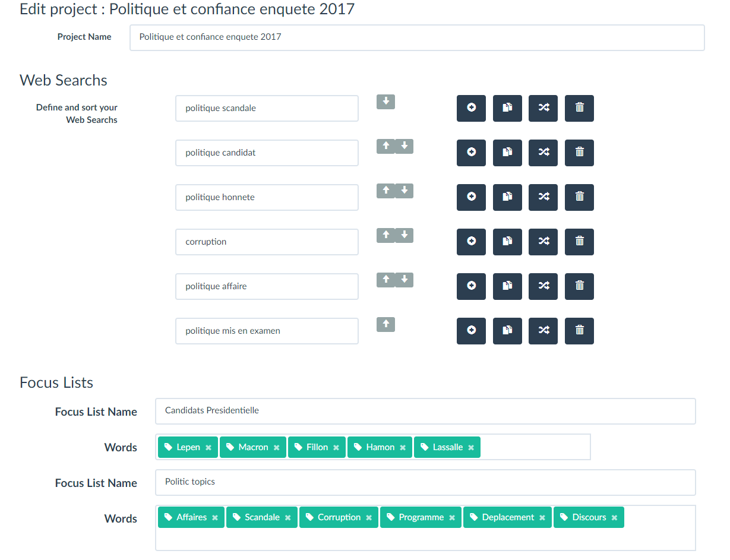Click the add icon for "politique affaire"
The height and width of the screenshot is (560, 730).
[471, 286]
